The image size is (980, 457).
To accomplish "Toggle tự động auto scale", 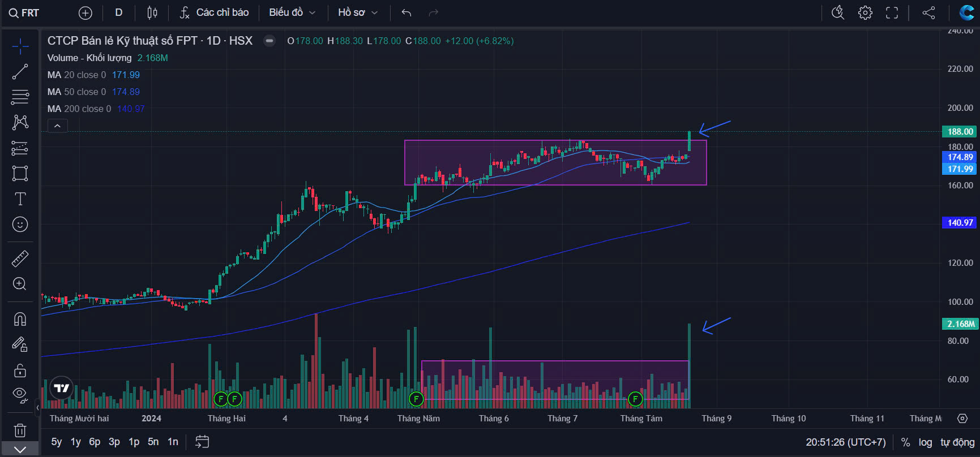I will pyautogui.click(x=957, y=442).
